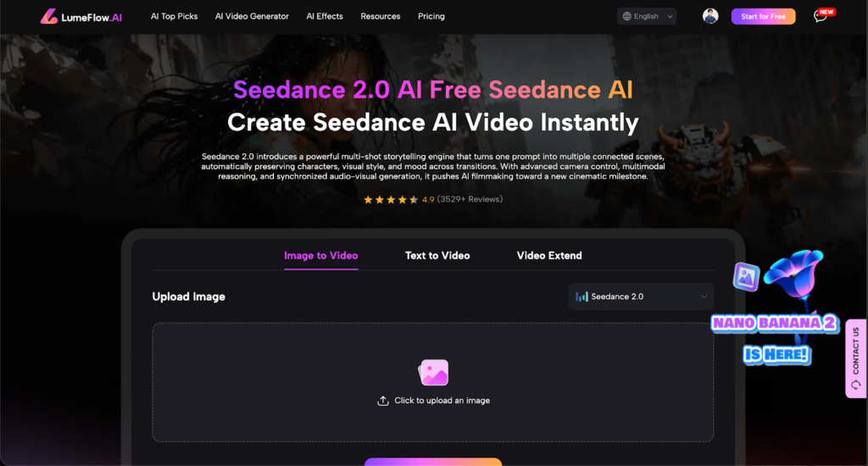Click the upload arrow icon beside upload text
This screenshot has height=466, width=868.
coord(382,401)
